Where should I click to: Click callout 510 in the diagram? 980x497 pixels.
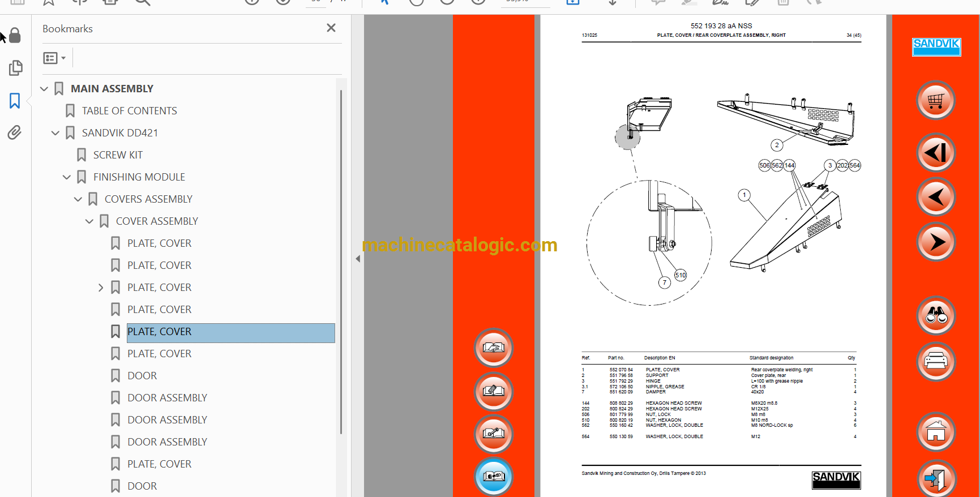(681, 275)
